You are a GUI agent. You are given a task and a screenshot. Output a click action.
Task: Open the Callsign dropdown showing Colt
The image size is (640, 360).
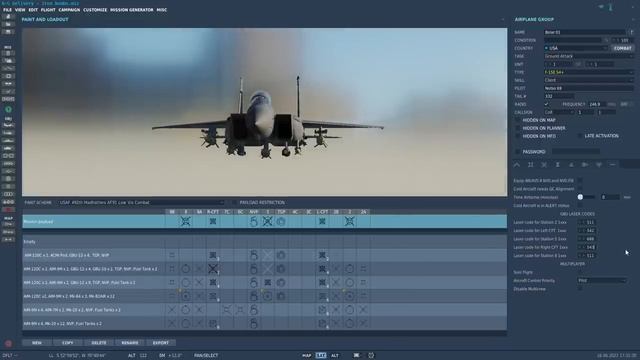pyautogui.click(x=559, y=112)
